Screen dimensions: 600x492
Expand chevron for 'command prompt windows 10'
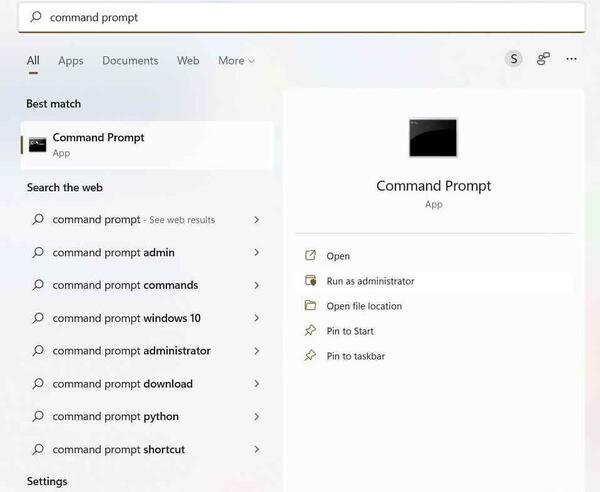pos(257,318)
